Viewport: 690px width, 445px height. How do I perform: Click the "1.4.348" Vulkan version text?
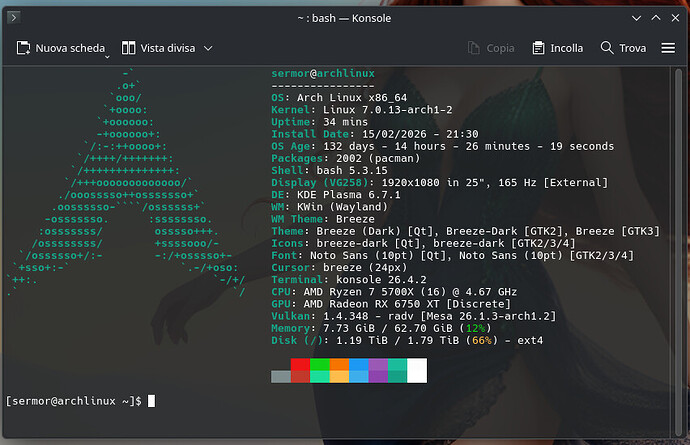345,316
